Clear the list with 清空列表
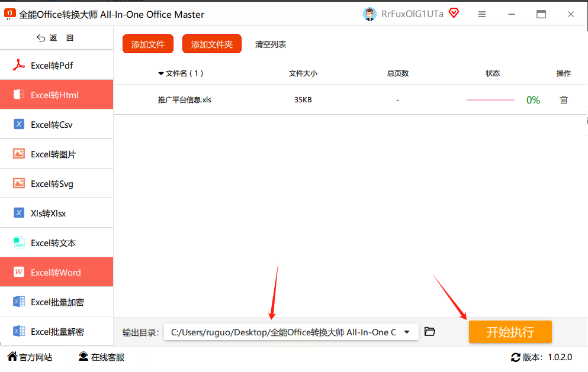The width and height of the screenshot is (588, 372). pyautogui.click(x=271, y=44)
